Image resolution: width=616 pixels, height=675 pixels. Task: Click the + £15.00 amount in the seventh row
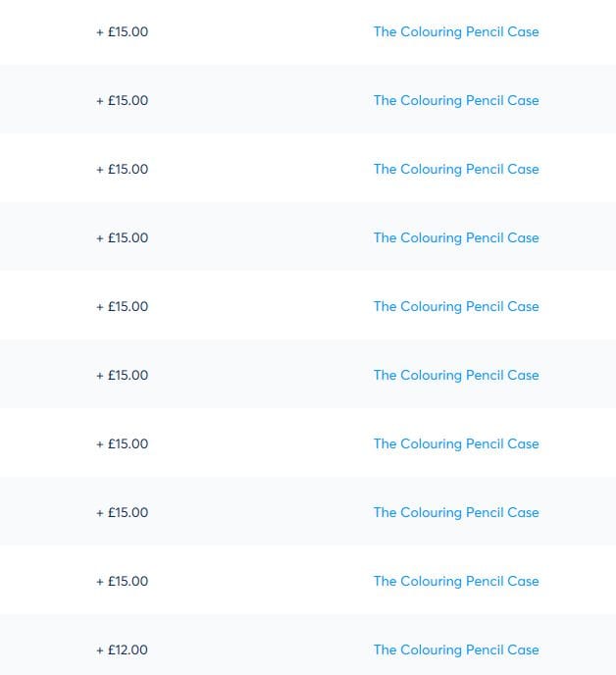click(123, 443)
